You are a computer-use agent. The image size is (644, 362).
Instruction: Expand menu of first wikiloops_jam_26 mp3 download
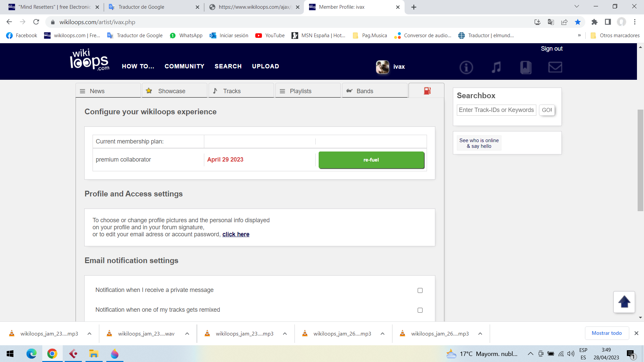382,334
